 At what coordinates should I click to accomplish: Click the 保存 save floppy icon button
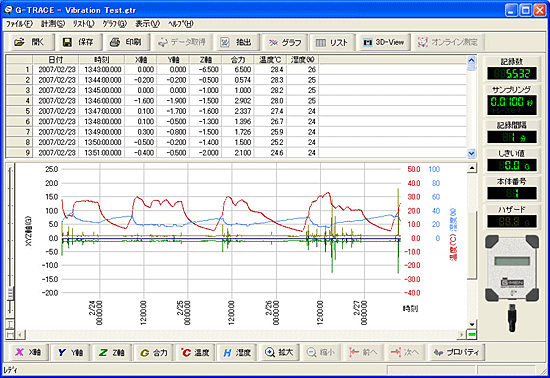point(79,42)
